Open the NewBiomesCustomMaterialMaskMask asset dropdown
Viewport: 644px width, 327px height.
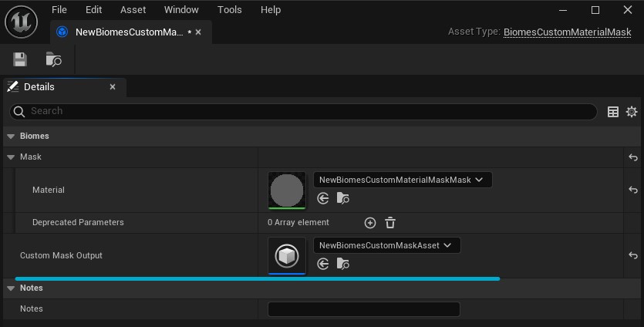click(x=403, y=180)
